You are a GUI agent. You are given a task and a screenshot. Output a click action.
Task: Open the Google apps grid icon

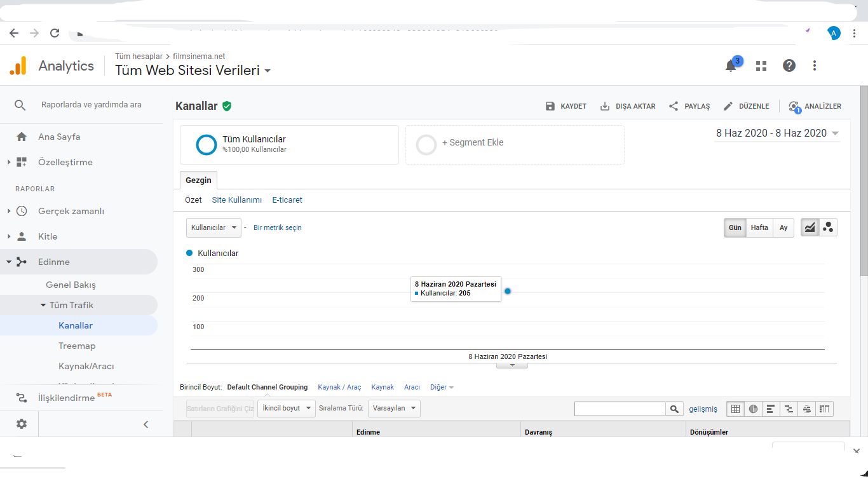point(761,65)
